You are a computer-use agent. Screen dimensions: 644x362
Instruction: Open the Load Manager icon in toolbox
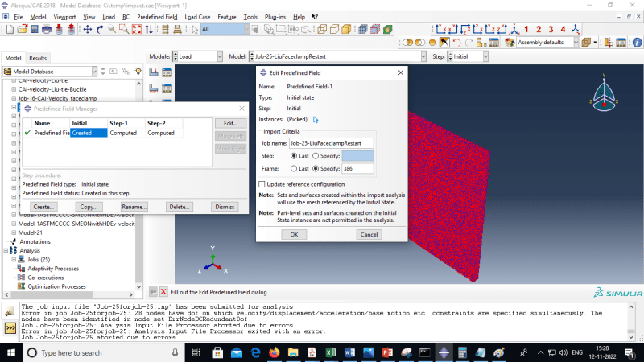(x=167, y=72)
